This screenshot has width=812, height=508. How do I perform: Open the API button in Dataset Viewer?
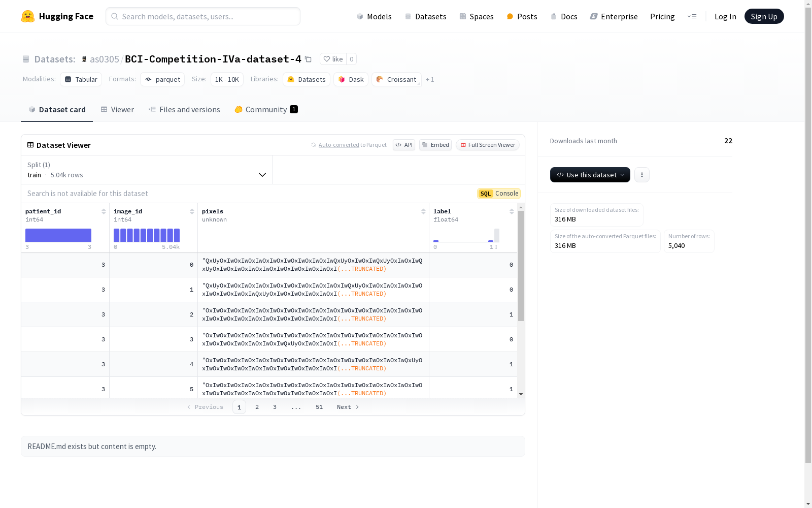click(404, 145)
